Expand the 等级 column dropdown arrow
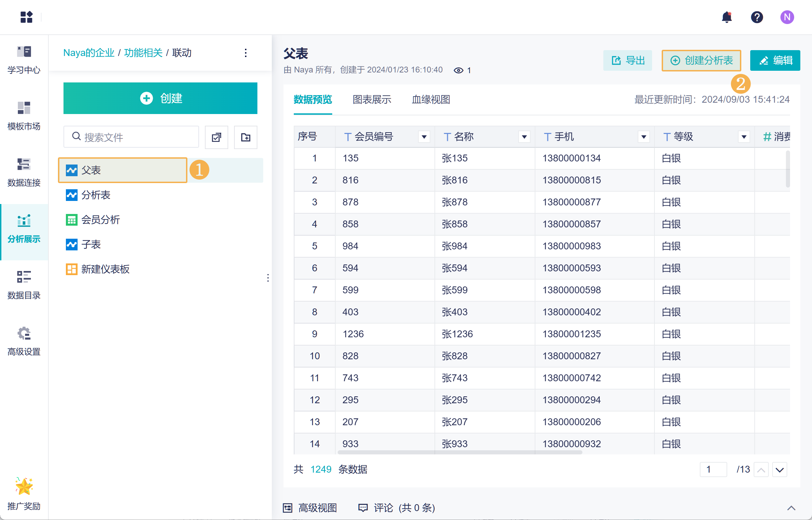Screen dimensions: 812x520 click(744, 137)
